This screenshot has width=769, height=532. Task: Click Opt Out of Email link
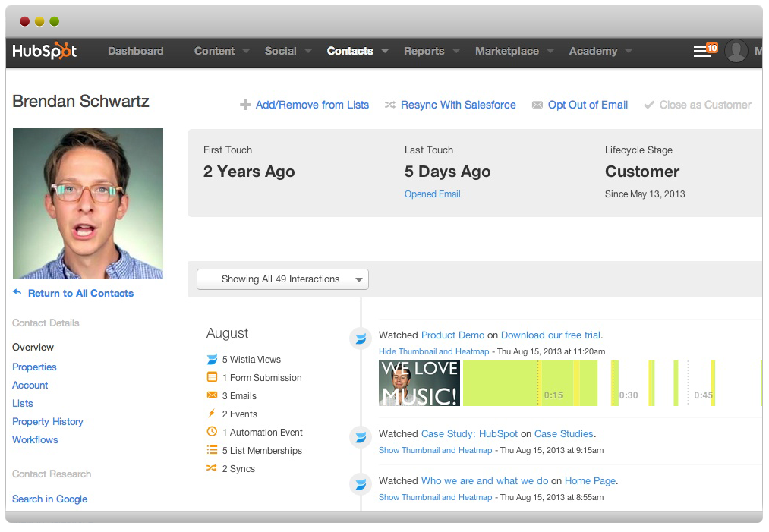click(588, 105)
